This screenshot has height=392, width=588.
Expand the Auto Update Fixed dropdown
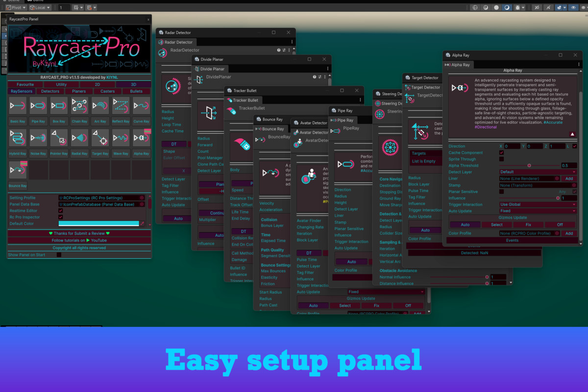point(537,211)
